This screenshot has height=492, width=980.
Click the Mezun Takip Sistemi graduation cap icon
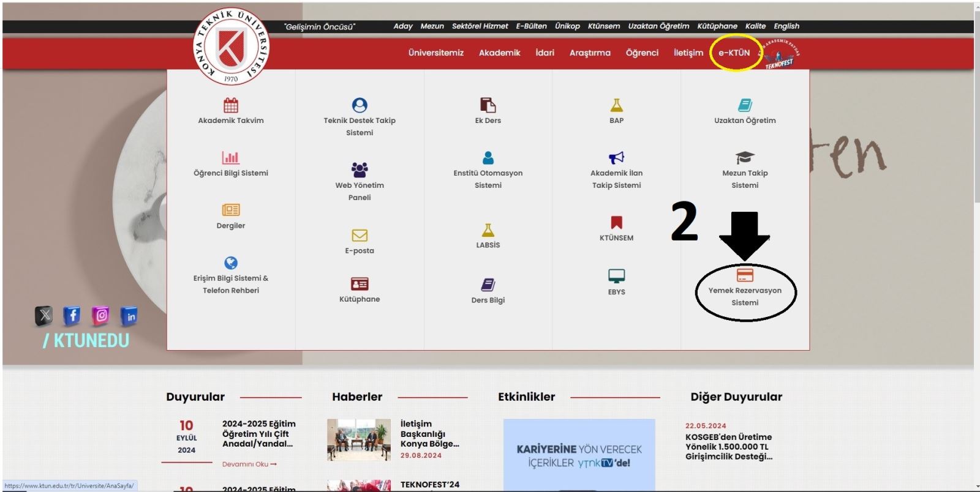click(745, 158)
